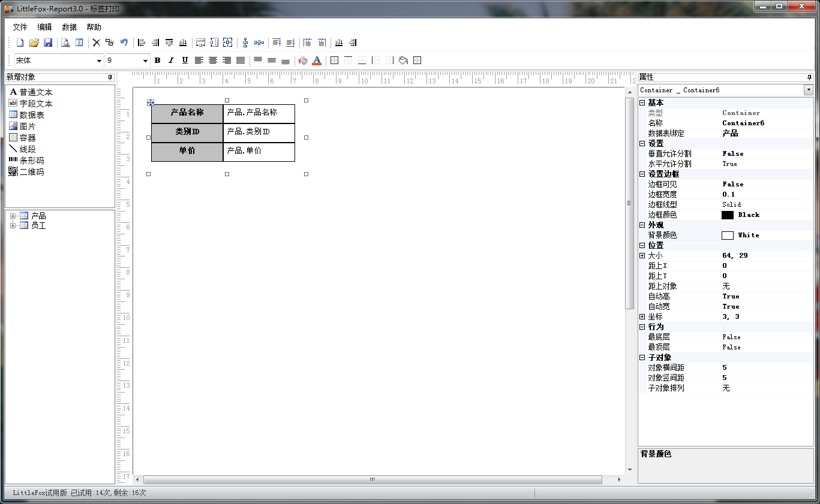Expand the 产品 table tree node
Image resolution: width=820 pixels, height=504 pixels.
coord(13,216)
